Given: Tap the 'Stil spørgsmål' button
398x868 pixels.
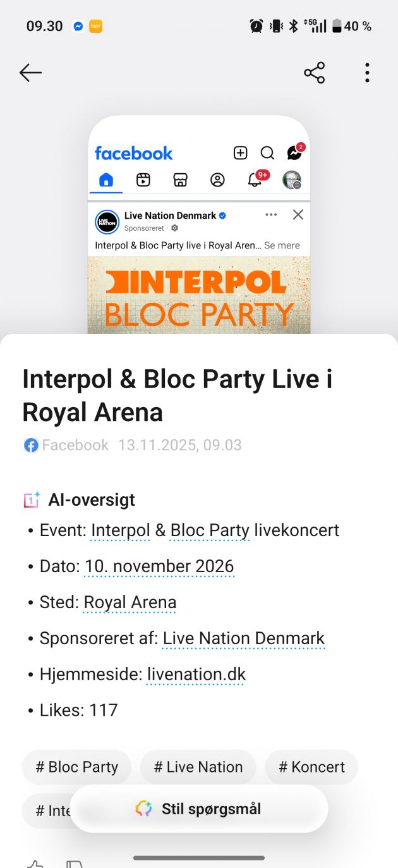Looking at the screenshot, I should pyautogui.click(x=199, y=809).
